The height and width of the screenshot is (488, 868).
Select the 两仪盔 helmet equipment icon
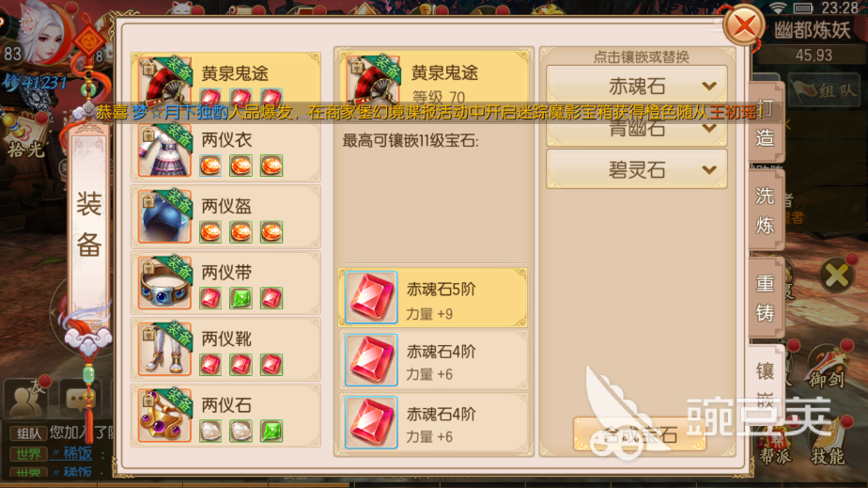click(165, 216)
